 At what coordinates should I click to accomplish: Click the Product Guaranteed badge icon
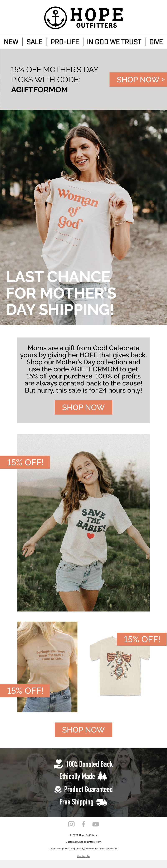58,789
